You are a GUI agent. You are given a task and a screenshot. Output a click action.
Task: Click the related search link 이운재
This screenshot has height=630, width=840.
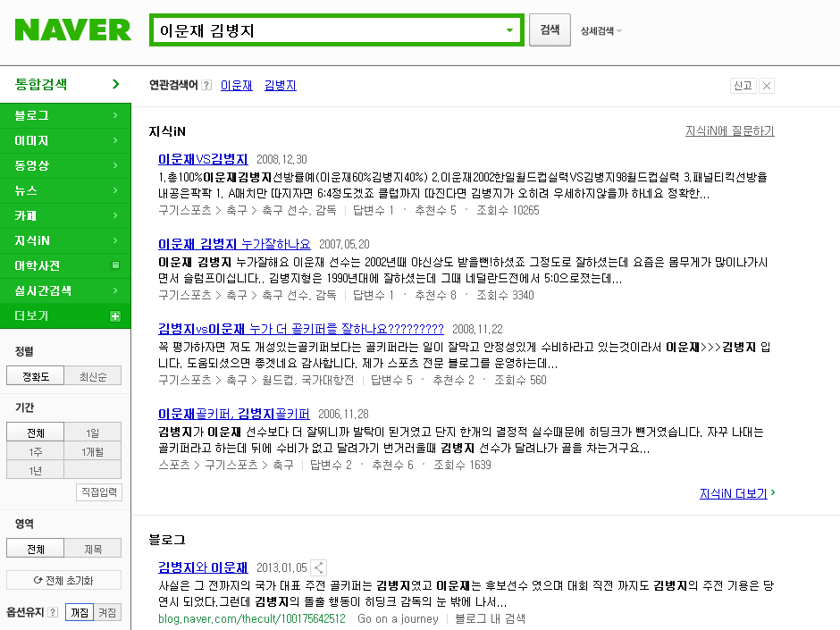click(x=236, y=85)
